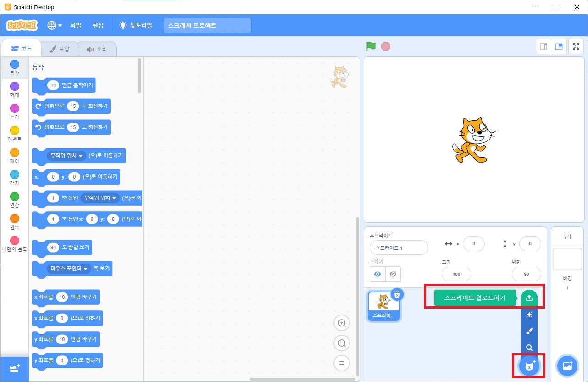
Task: Select the 동작 block category
Action: (15, 67)
